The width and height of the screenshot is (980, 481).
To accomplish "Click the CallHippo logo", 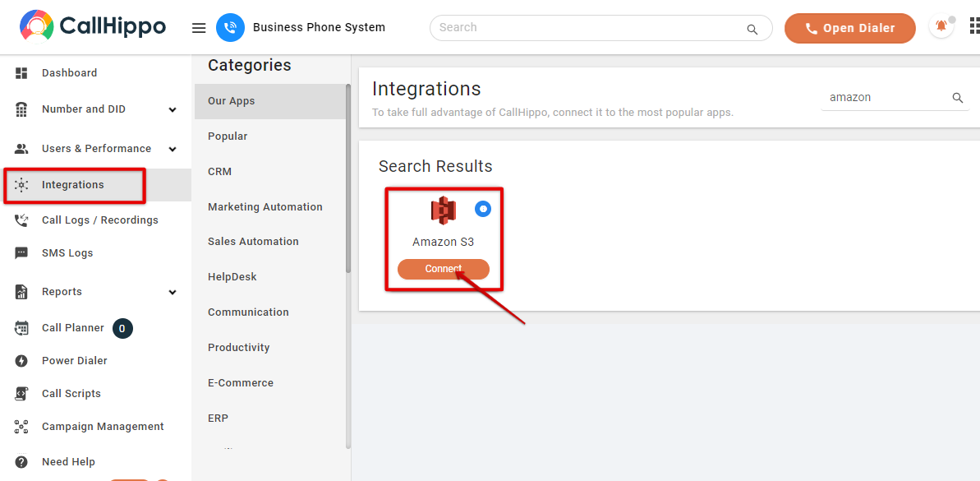I will pyautogui.click(x=93, y=27).
